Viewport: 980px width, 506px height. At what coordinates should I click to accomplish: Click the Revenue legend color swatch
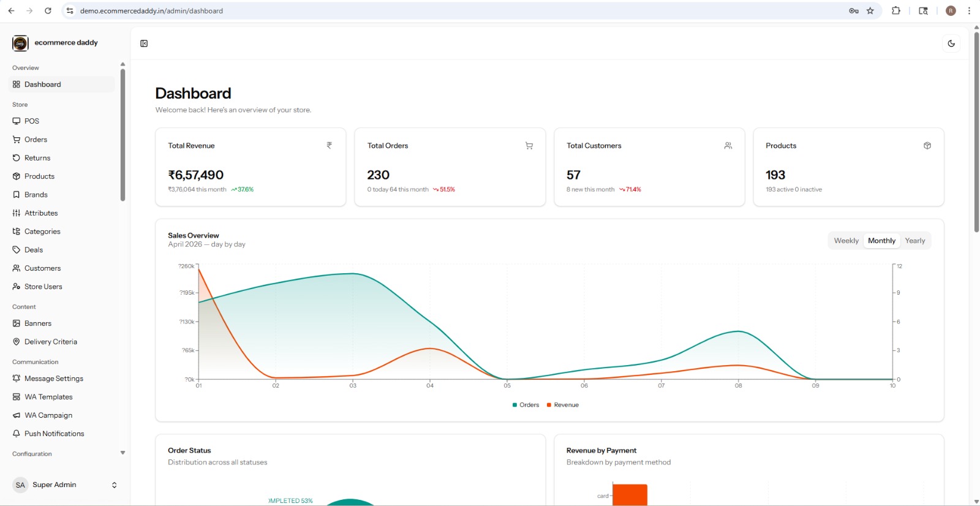tap(549, 405)
